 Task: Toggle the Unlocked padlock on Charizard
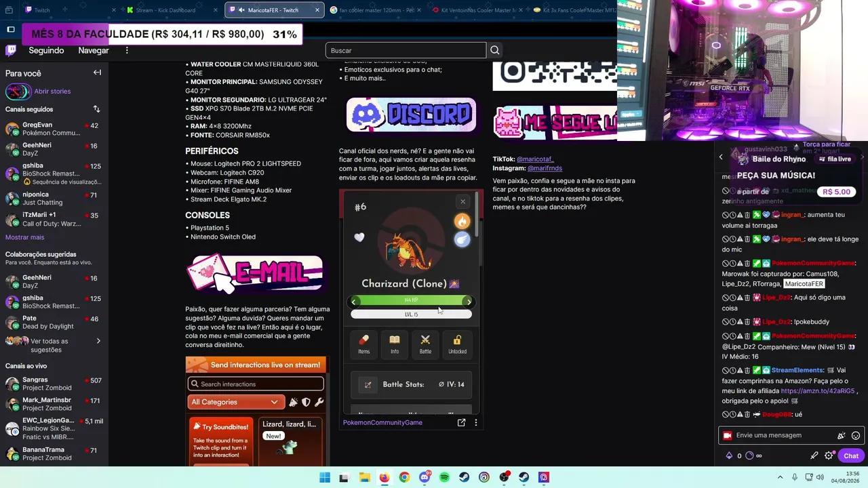[x=457, y=344]
